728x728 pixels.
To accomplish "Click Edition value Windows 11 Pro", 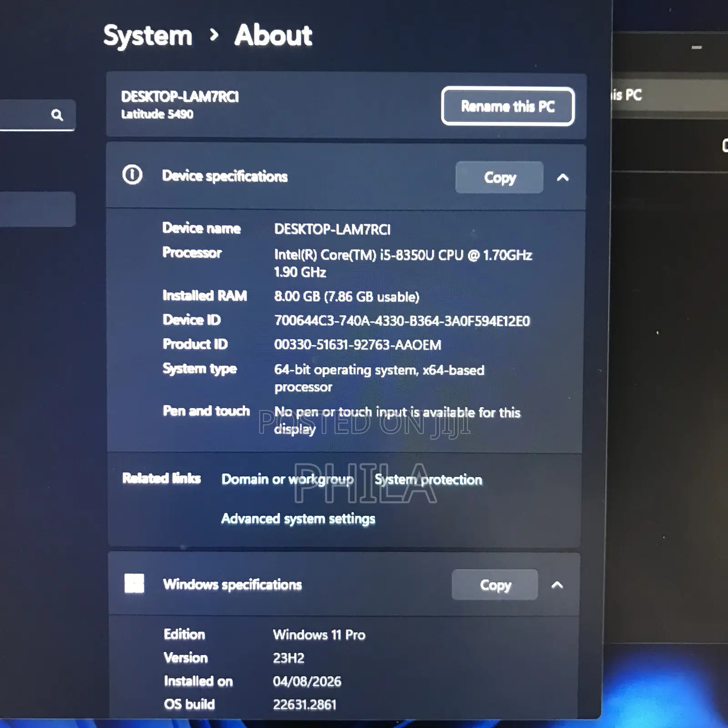I will pos(319,635).
